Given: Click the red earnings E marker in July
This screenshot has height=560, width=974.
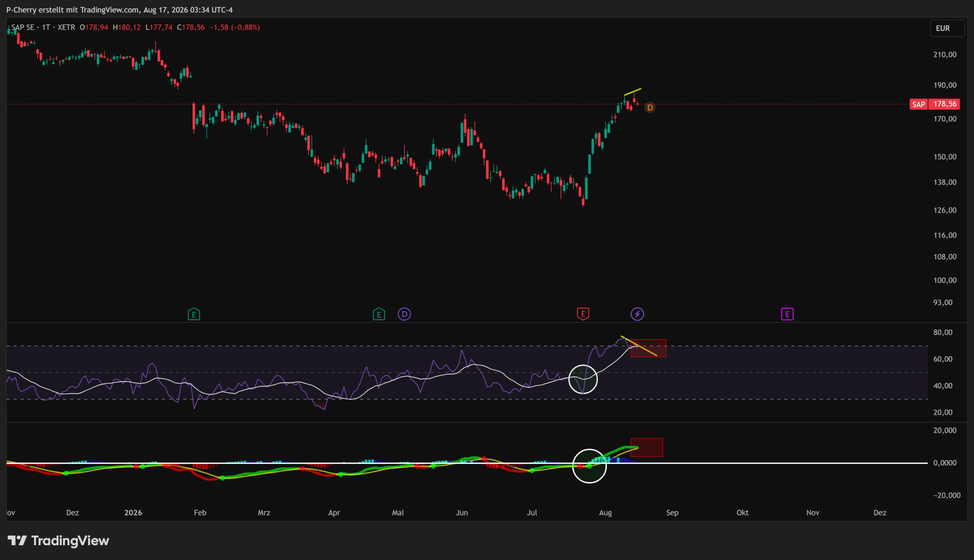Looking at the screenshot, I should (583, 314).
